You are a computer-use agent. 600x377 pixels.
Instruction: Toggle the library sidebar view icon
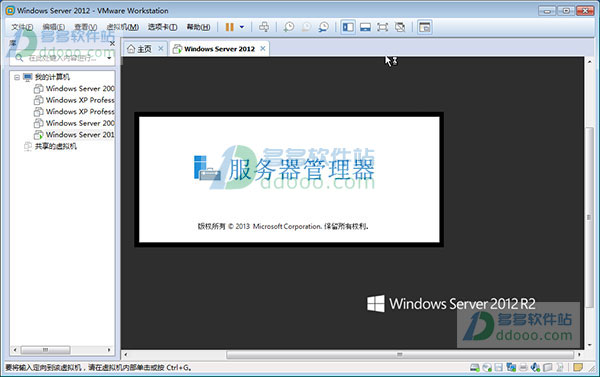pyautogui.click(x=348, y=27)
